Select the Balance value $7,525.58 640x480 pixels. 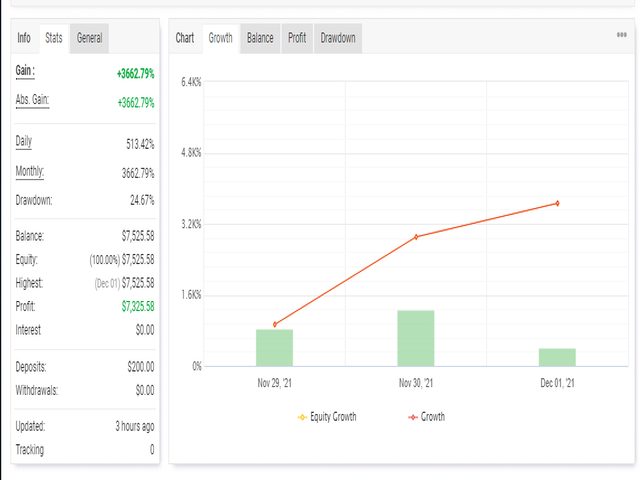click(x=138, y=236)
